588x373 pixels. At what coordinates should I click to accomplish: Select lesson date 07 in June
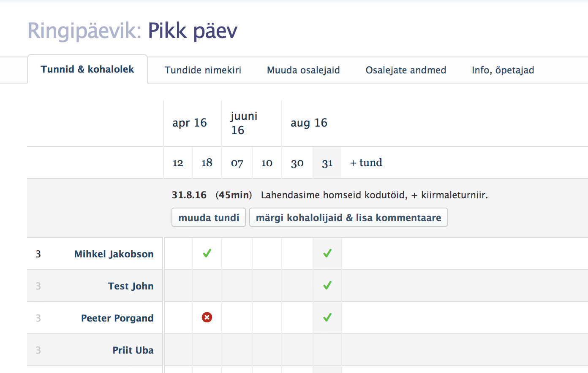(x=237, y=163)
